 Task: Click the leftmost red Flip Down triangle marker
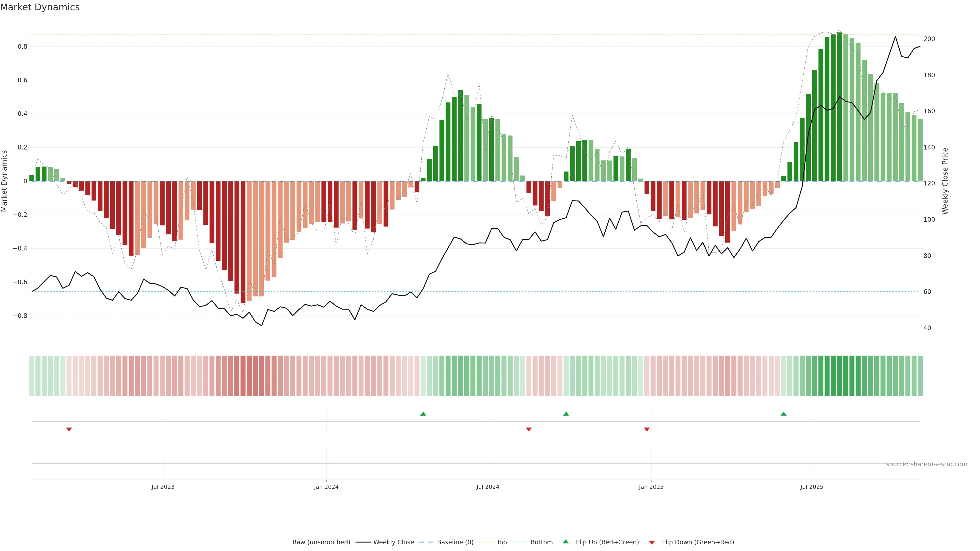[69, 429]
